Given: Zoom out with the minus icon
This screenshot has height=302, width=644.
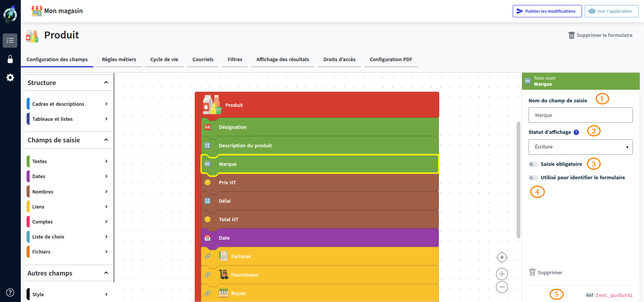Looking at the screenshot, I should [x=502, y=287].
